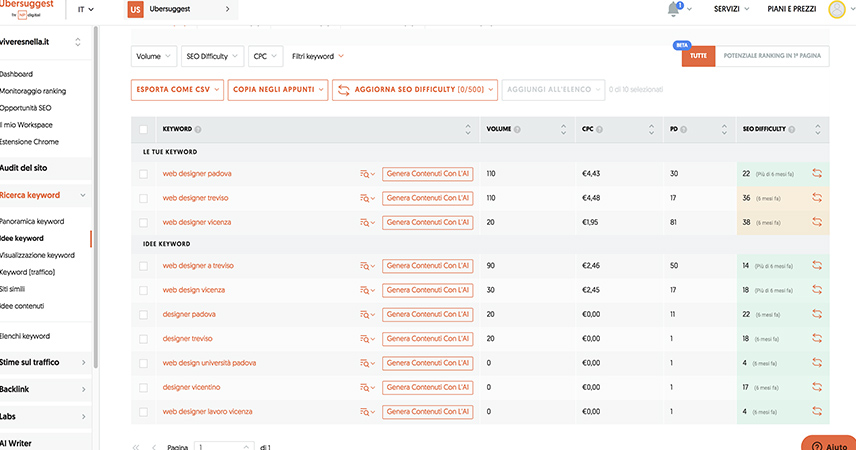Click the page number input field

pyautogui.click(x=224, y=446)
